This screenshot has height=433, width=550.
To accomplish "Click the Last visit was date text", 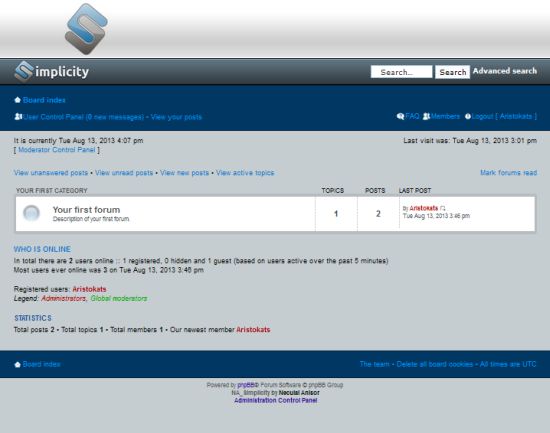I will point(470,141).
